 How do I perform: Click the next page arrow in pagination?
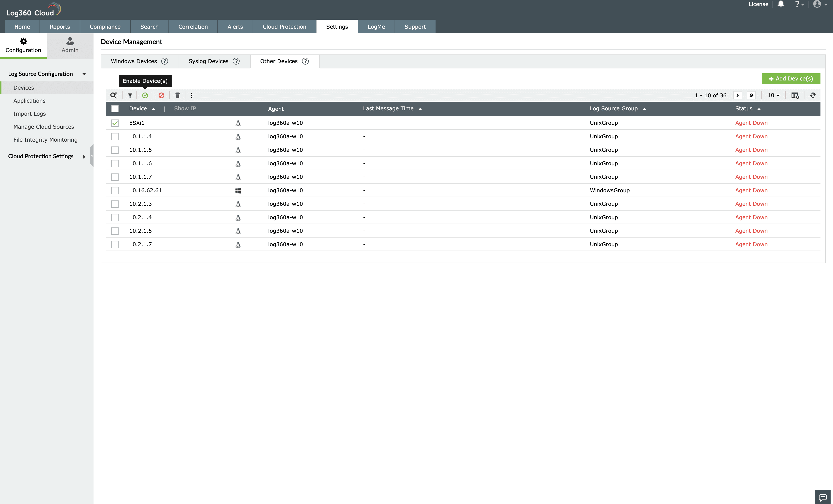tap(738, 95)
